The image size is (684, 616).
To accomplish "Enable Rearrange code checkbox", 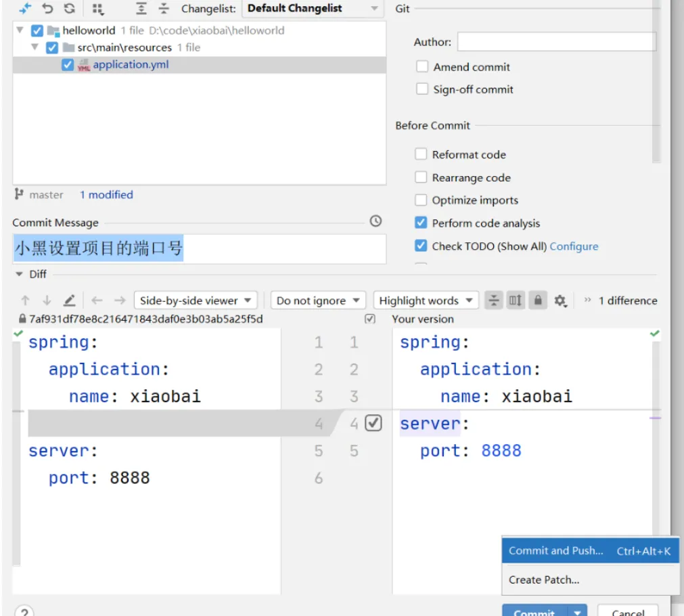I will [421, 177].
